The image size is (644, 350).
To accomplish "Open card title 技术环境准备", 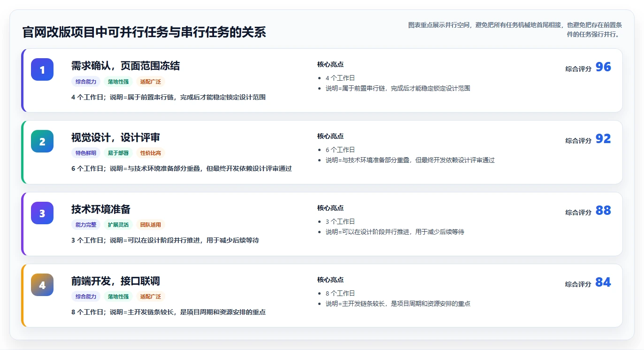I will pos(101,209).
